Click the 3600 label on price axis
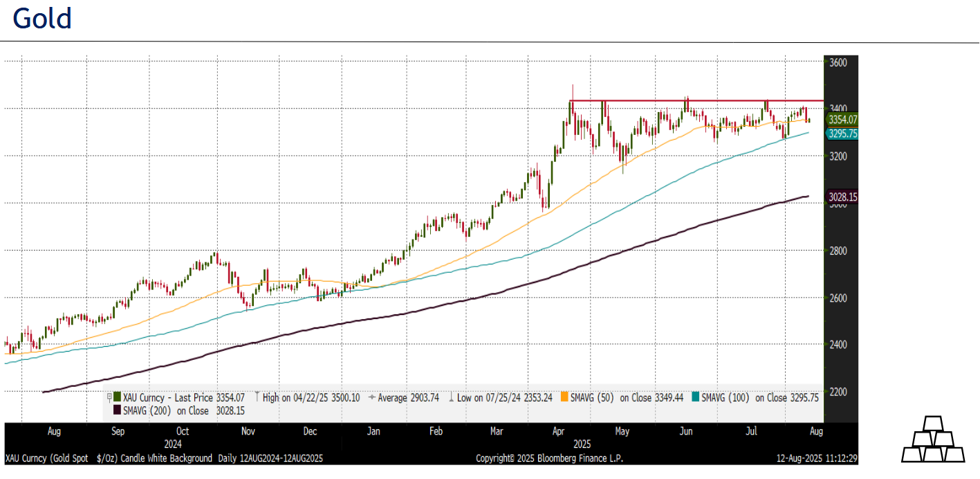The image size is (980, 479). point(838,62)
